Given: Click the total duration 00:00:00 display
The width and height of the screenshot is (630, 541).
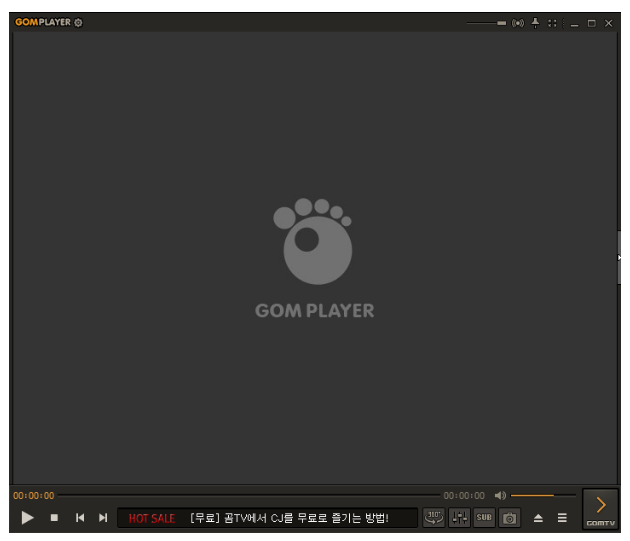Looking at the screenshot, I should click(x=464, y=496).
